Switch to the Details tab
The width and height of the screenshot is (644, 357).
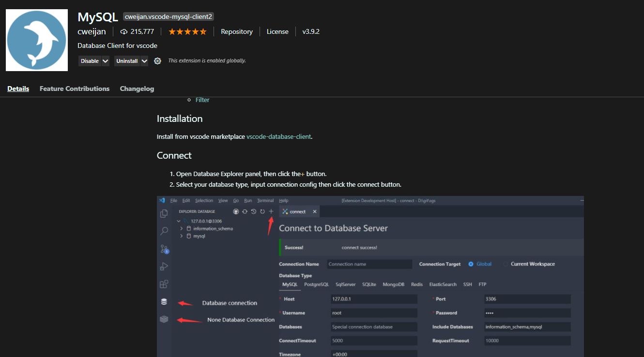18,89
